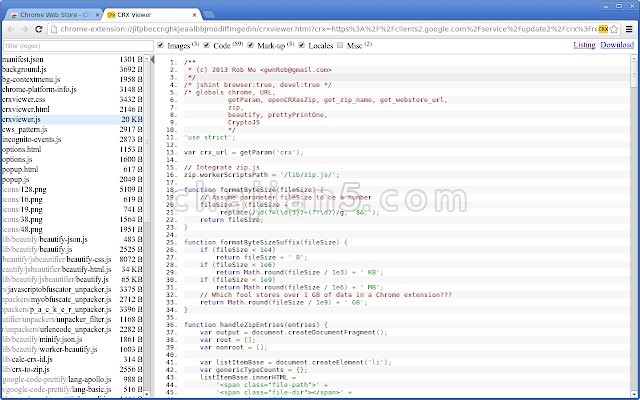View icons/48.png image file

72,229
